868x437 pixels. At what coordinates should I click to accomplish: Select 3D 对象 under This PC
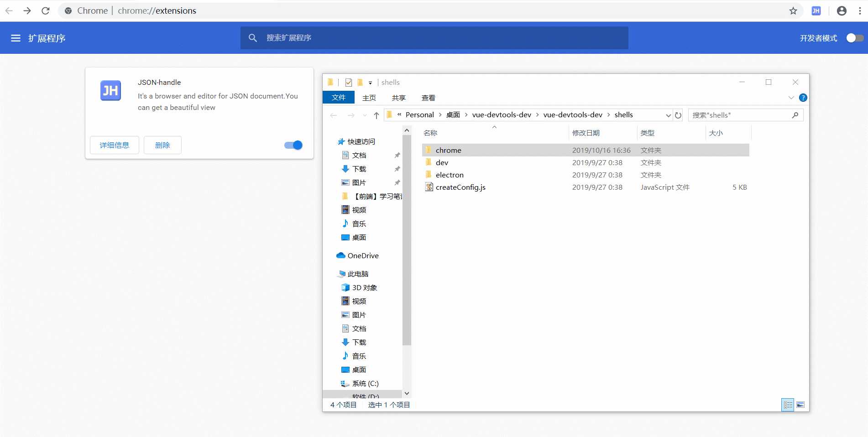[x=359, y=288]
